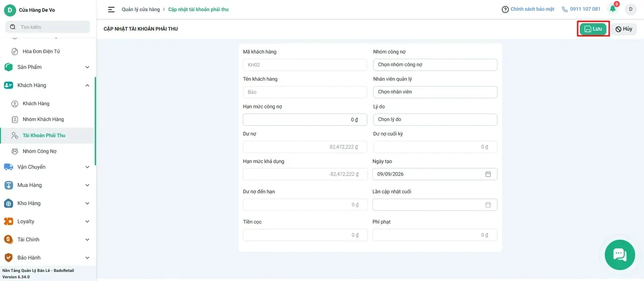
Task: Expand the Loyalty menu
Action: 47,221
